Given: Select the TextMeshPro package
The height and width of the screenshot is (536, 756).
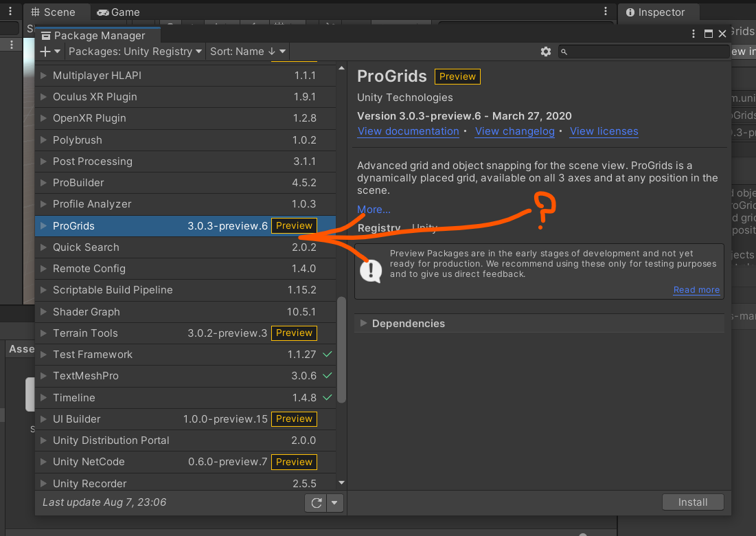Looking at the screenshot, I should click(185, 376).
